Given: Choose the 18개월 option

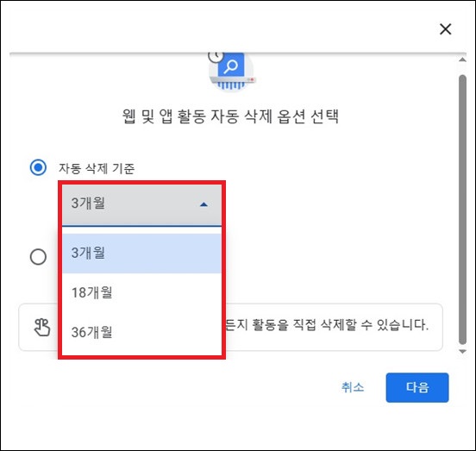Looking at the screenshot, I should [x=141, y=292].
